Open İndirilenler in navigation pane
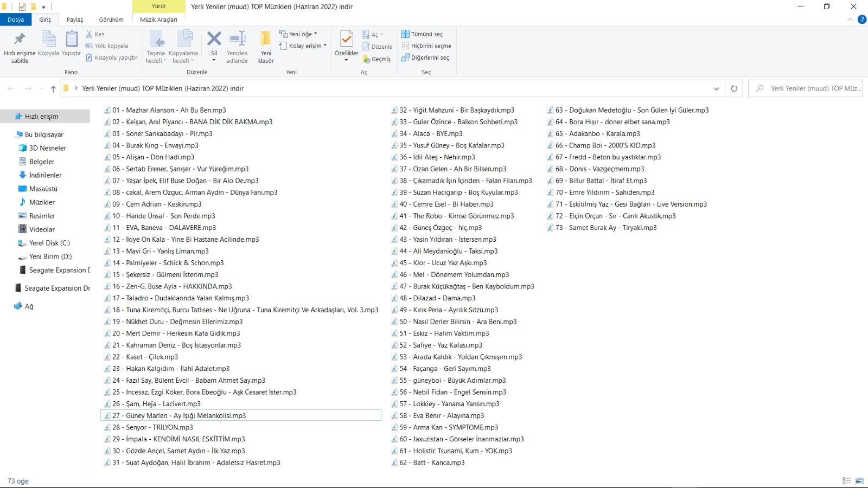Viewport: 868px width, 488px height. click(45, 175)
